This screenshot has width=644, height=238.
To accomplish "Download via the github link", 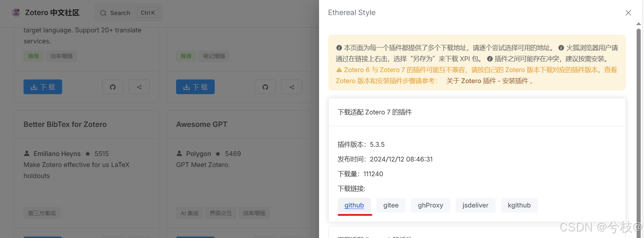I will [x=354, y=205].
